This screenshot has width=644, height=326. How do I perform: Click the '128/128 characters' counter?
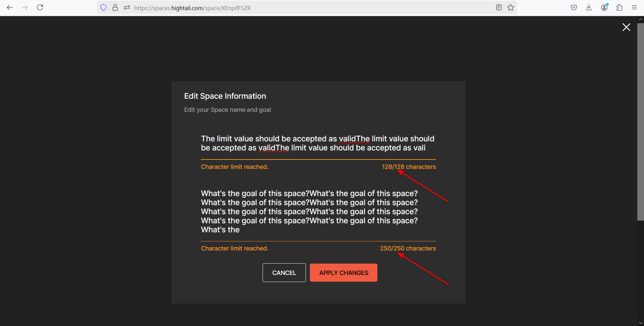click(x=409, y=167)
